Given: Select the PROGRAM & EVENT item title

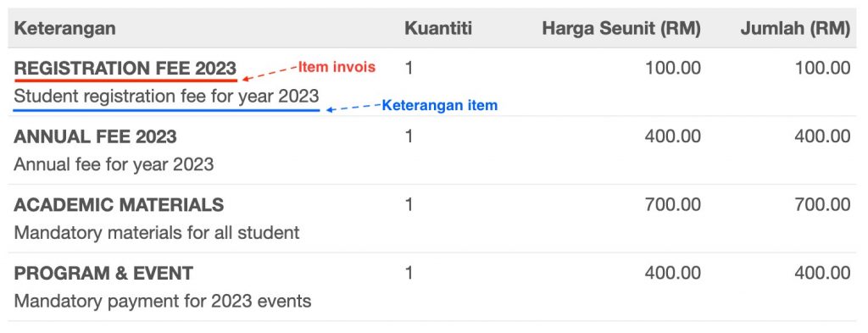Looking at the screenshot, I should [x=103, y=273].
